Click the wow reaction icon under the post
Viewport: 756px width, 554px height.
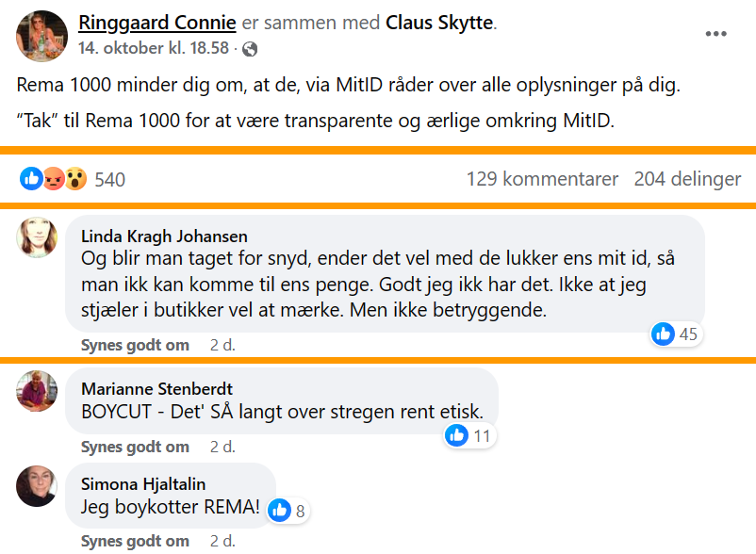[x=75, y=178]
